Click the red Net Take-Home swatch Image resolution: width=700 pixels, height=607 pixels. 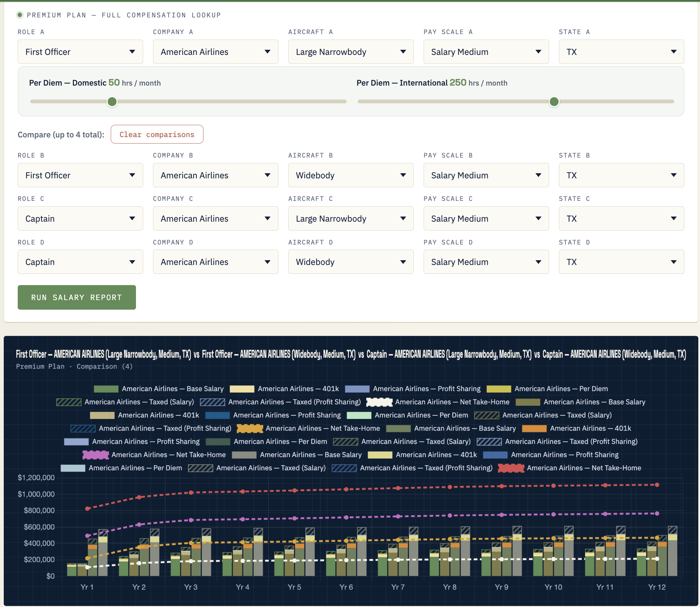click(511, 468)
